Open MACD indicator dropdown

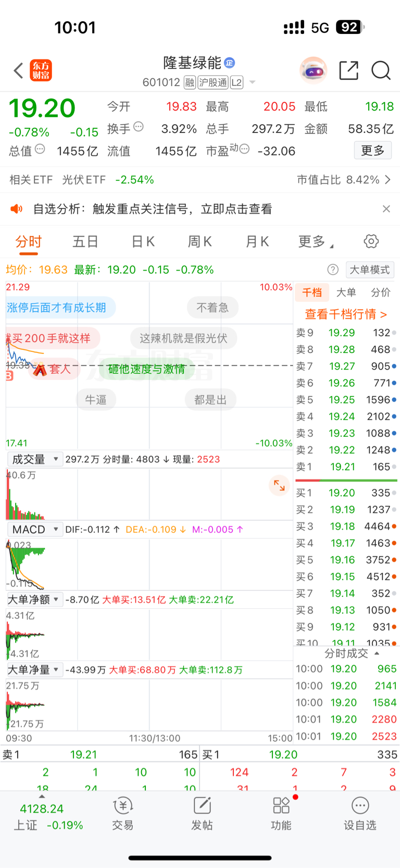point(35,529)
